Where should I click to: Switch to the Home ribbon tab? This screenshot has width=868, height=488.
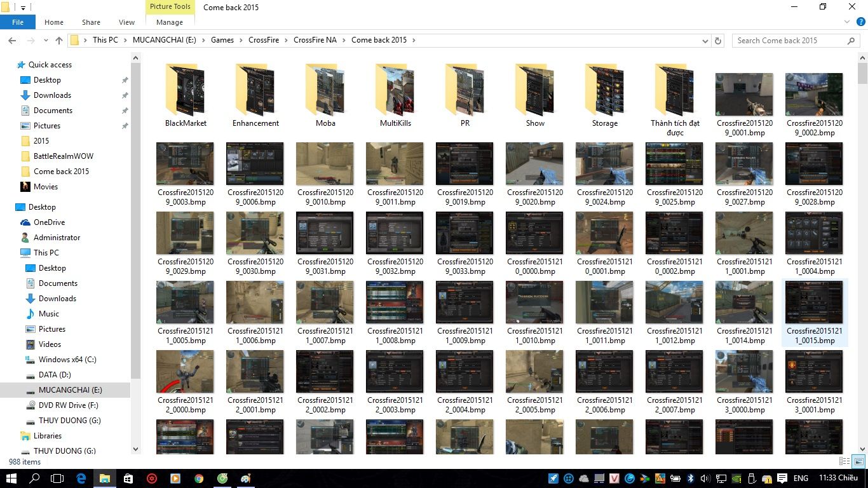pos(54,22)
